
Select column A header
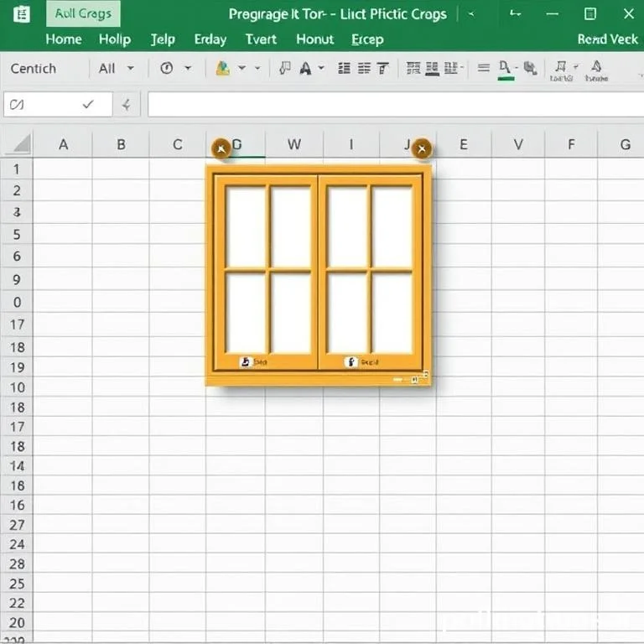[63, 144]
